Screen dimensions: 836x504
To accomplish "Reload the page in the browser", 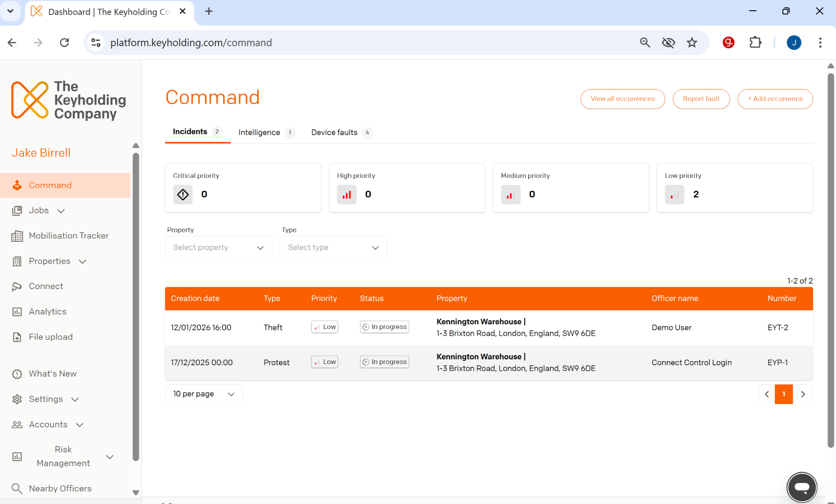I will pyautogui.click(x=64, y=42).
